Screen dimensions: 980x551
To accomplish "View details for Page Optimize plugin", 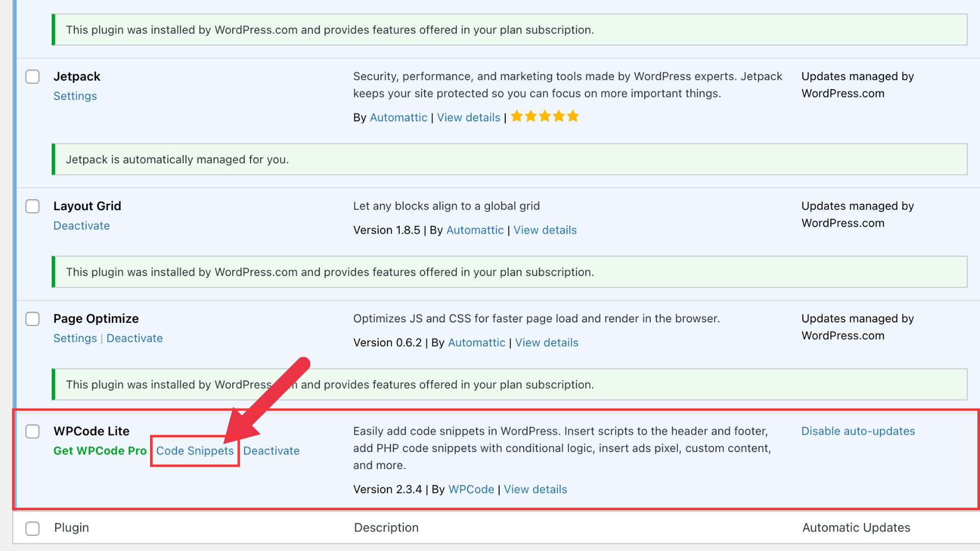I will tap(547, 342).
